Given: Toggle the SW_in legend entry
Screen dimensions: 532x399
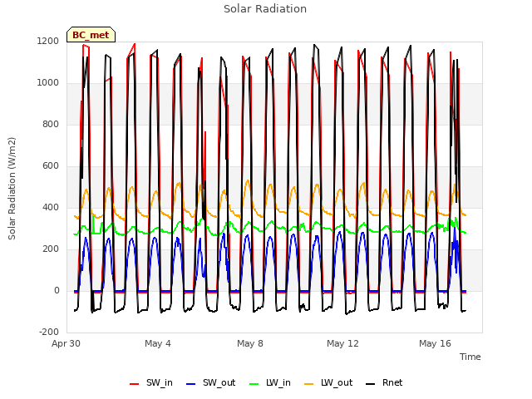Looking at the screenshot, I should [151, 382].
